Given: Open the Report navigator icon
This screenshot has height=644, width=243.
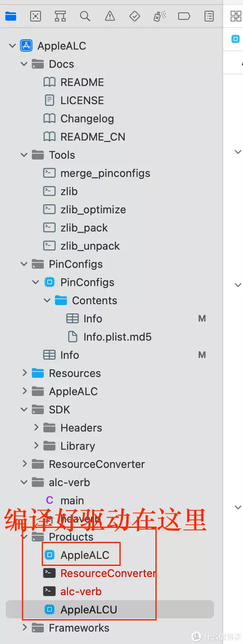Looking at the screenshot, I should (210, 16).
